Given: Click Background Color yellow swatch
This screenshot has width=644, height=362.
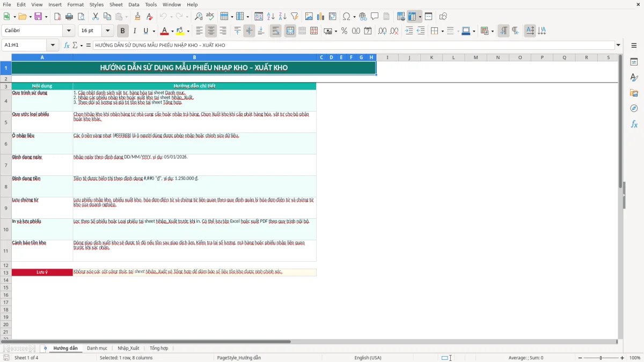Looking at the screenshot, I should click(x=180, y=31).
